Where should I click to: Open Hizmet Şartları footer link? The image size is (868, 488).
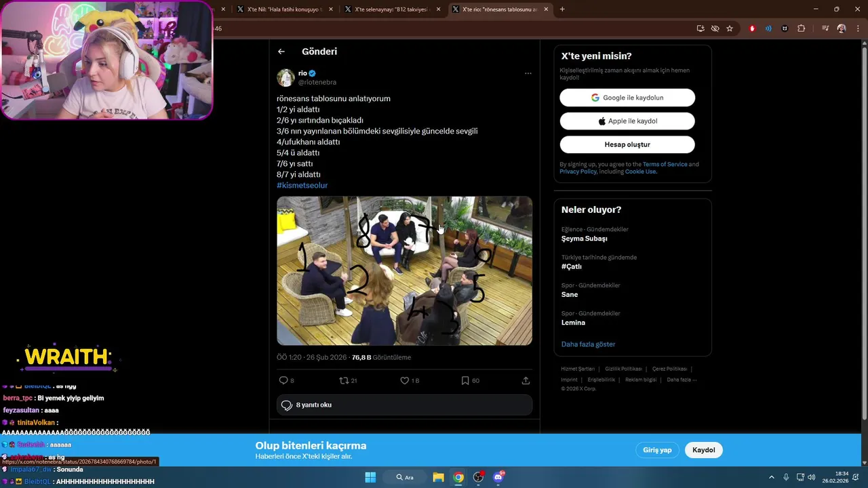coord(578,369)
